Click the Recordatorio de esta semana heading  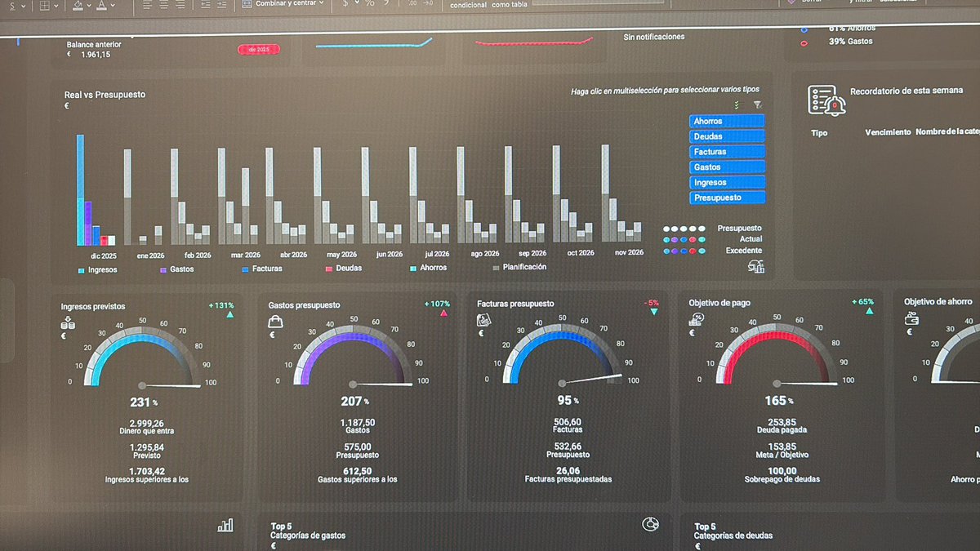906,91
